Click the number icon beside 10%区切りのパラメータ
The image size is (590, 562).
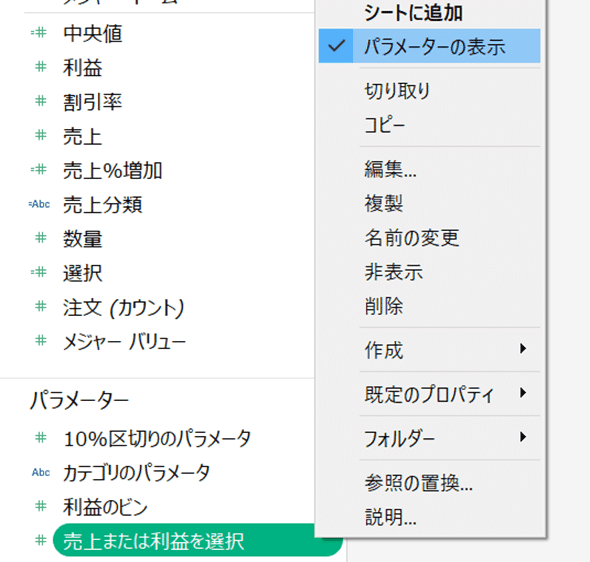(41, 438)
